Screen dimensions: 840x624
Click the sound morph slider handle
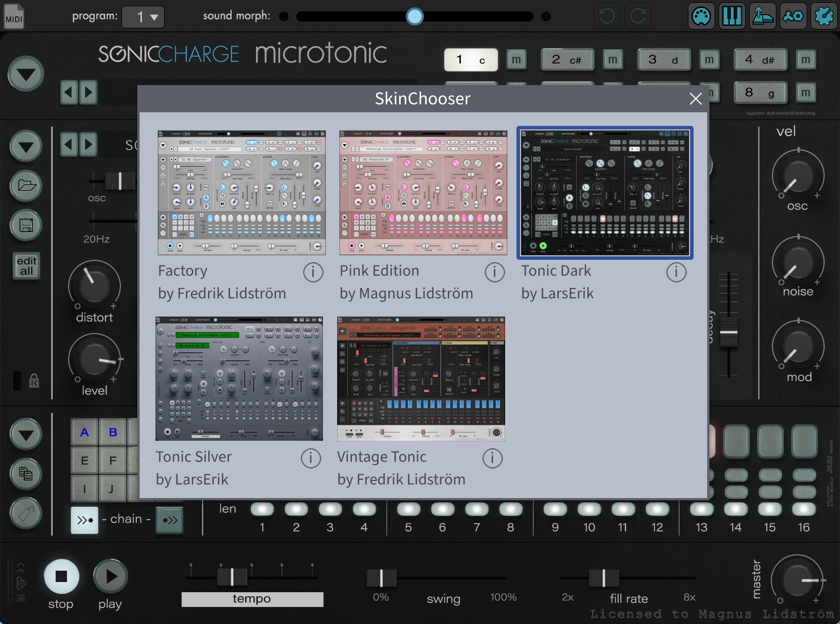pyautogui.click(x=415, y=16)
